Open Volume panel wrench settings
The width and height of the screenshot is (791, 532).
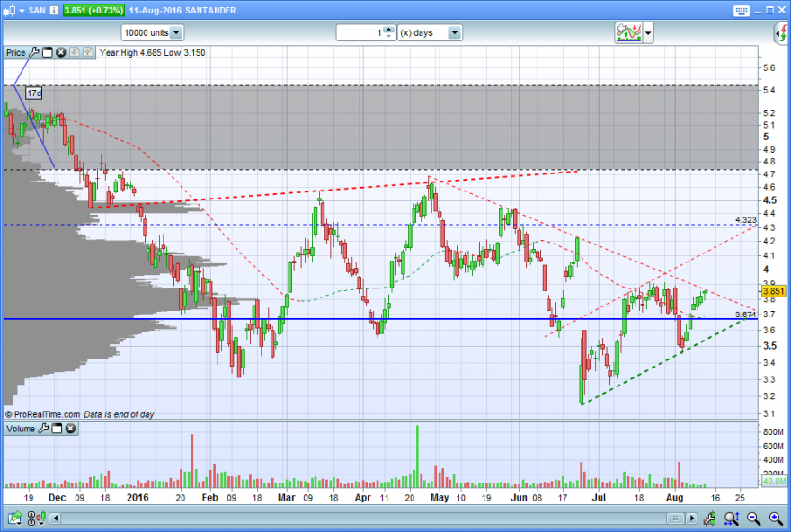(43, 429)
